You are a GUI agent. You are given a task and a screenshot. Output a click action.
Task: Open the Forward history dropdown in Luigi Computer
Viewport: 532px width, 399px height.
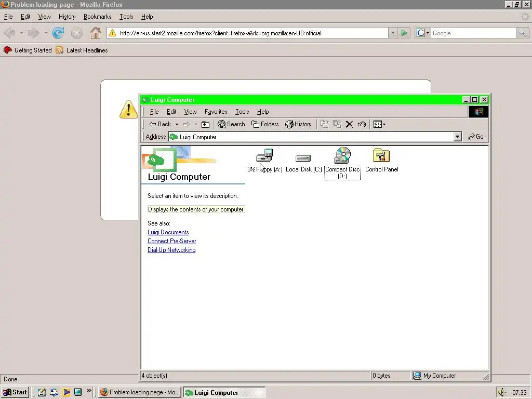coord(196,125)
